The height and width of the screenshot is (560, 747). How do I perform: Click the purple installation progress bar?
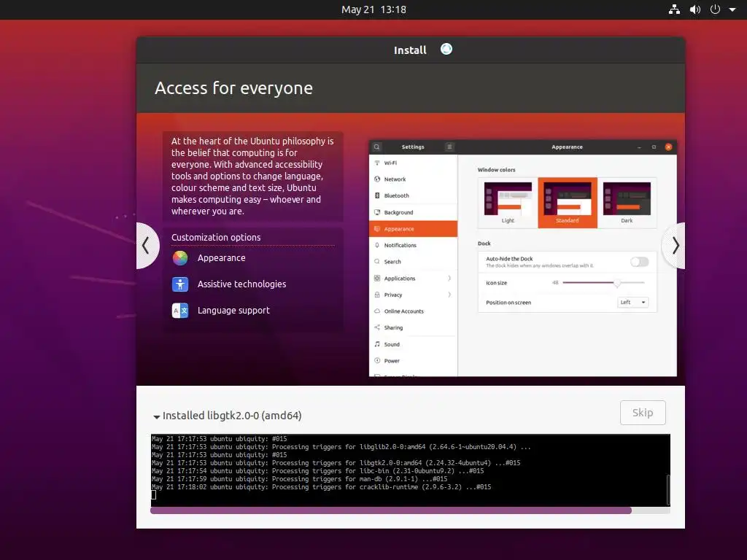410,510
